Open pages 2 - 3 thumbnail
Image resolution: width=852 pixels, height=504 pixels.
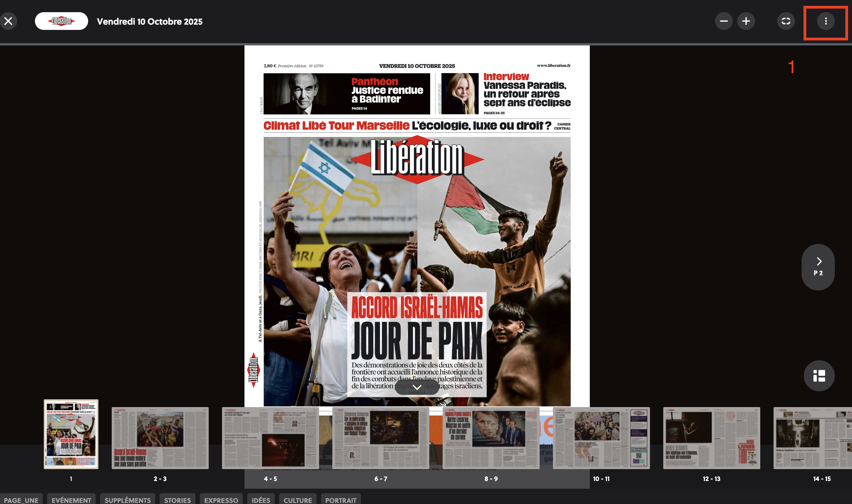[x=160, y=438]
